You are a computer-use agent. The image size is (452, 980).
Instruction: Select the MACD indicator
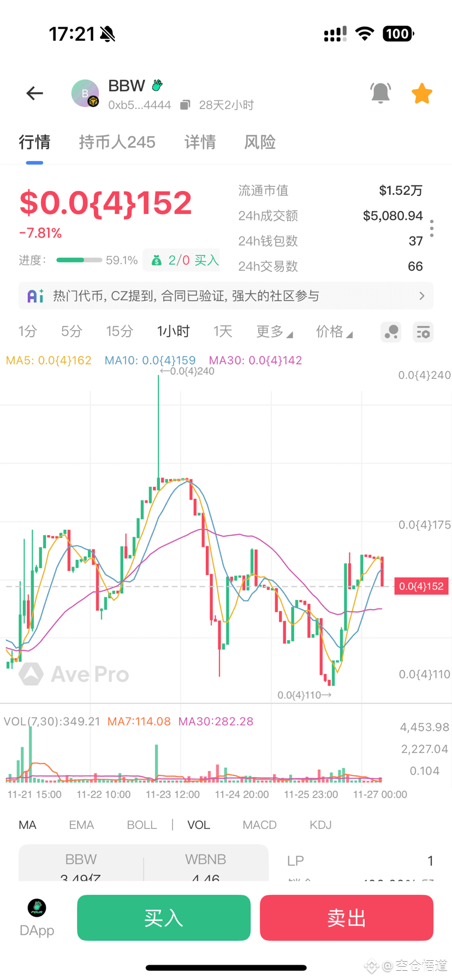point(260,825)
